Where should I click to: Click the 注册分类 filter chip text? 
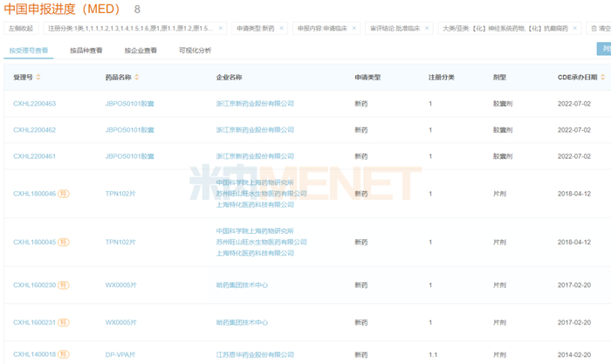click(131, 29)
